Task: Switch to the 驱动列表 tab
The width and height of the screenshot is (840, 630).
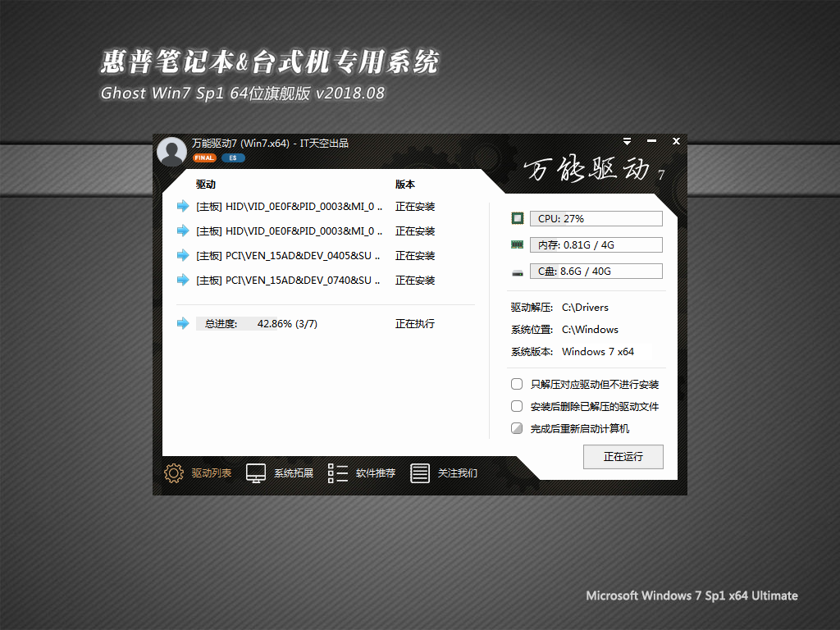Action: [212, 473]
